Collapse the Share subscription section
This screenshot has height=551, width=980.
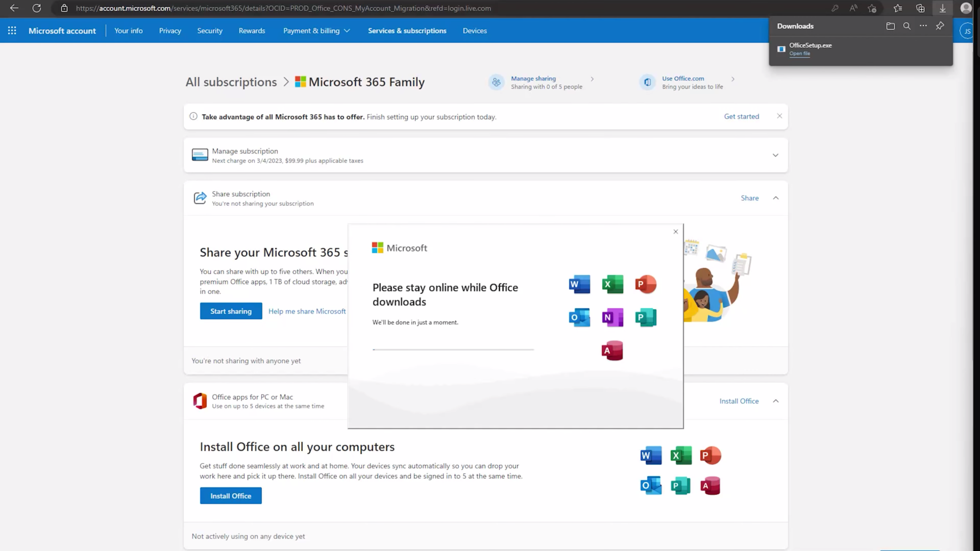click(775, 198)
